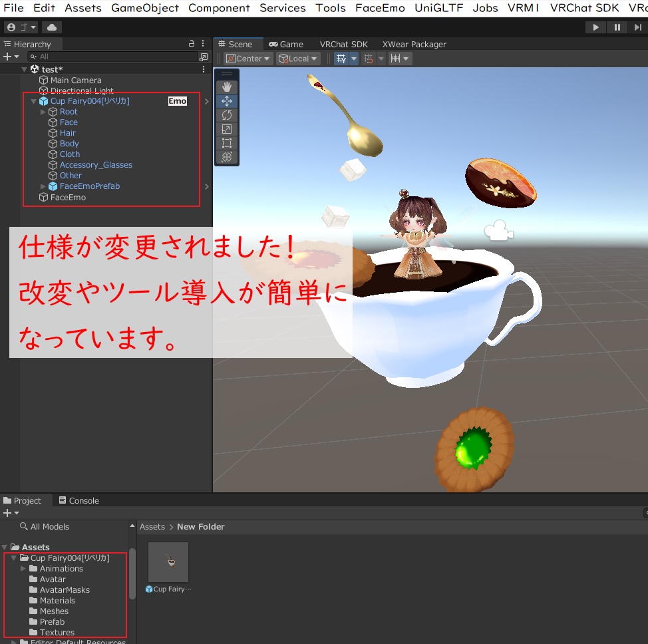Open the FaceEmo menu
Image resolution: width=648 pixels, height=644 pixels.
coord(380,8)
